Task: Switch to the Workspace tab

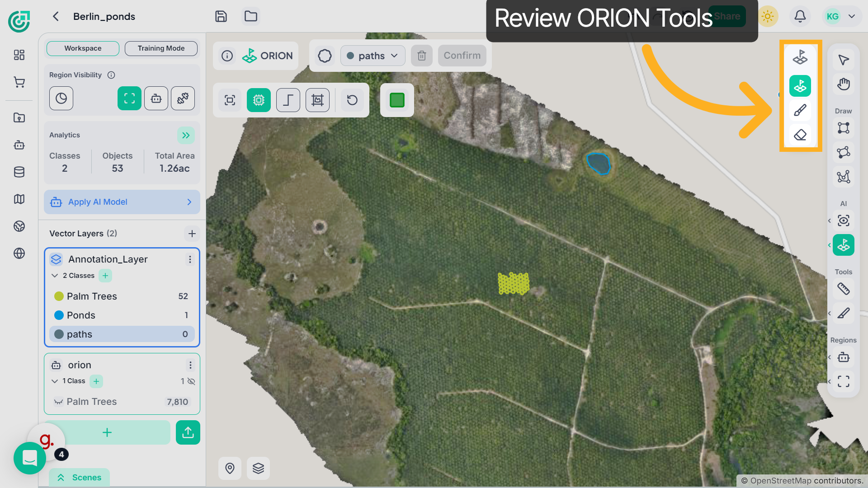Action: tap(83, 48)
